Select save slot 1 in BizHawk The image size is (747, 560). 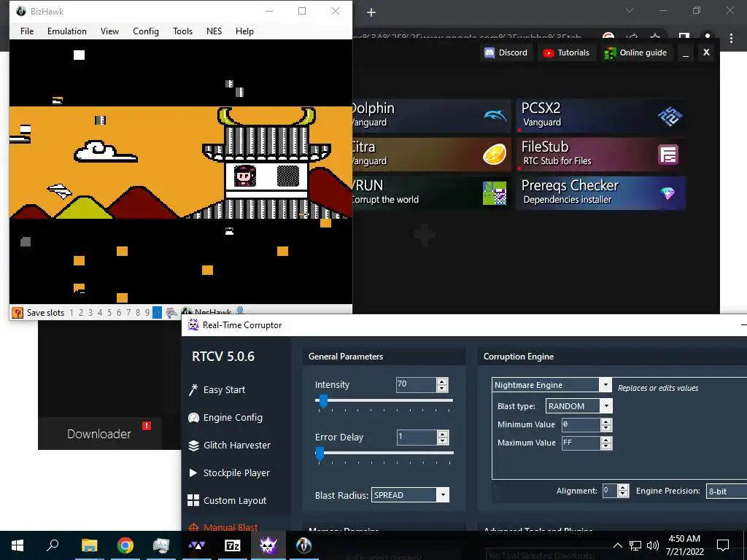pos(71,313)
